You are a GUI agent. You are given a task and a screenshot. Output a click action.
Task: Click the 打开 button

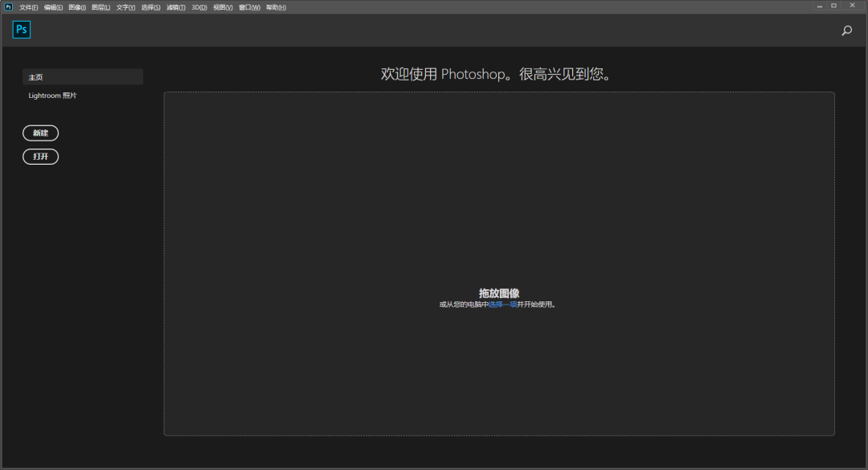click(40, 157)
